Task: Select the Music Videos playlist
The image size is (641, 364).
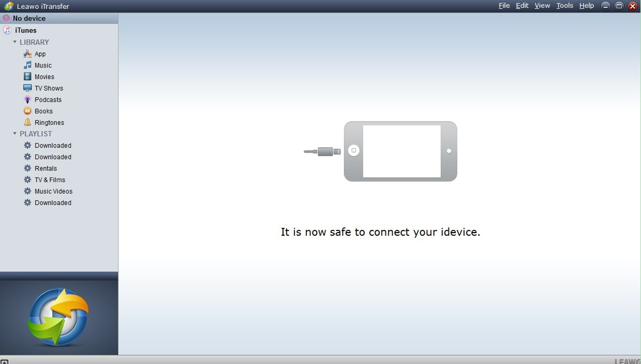Action: tap(53, 191)
